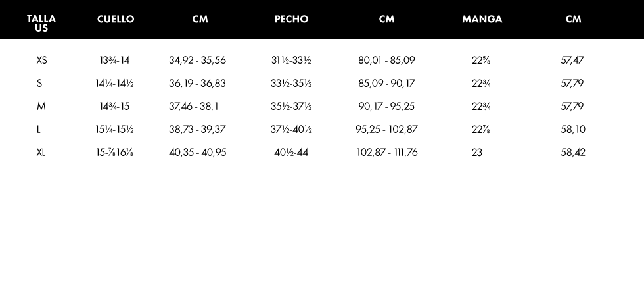Click the 102,87 - 111,76 chest value
The image size is (644, 296).
pos(387,153)
